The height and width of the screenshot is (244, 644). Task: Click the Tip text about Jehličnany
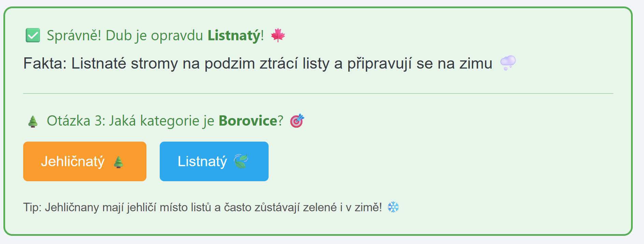203,207
